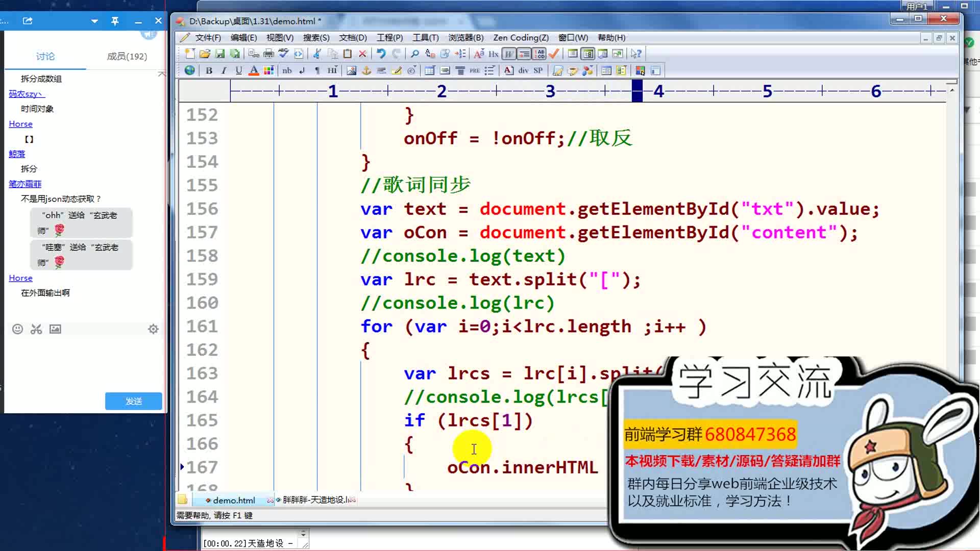Preview the page with the globe browser icon
Viewport: 980px width, 551px height.
(189, 70)
